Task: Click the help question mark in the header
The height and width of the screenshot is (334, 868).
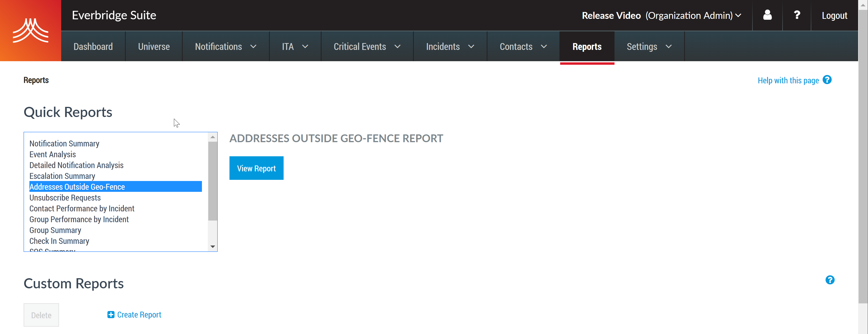Action: [x=796, y=15]
